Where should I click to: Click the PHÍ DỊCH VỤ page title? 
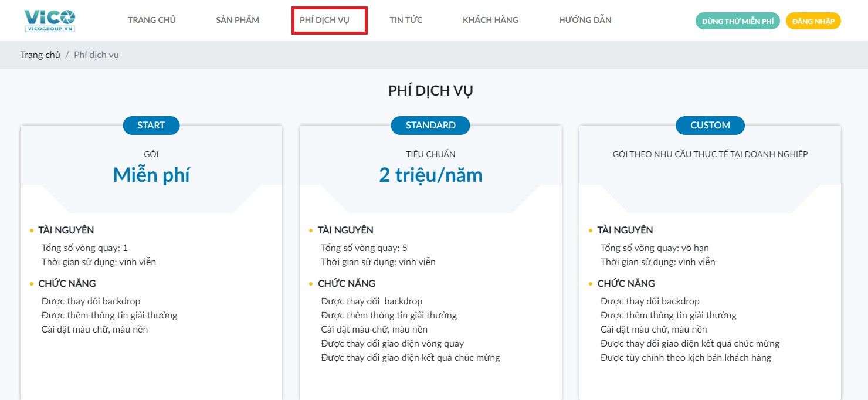[x=430, y=91]
